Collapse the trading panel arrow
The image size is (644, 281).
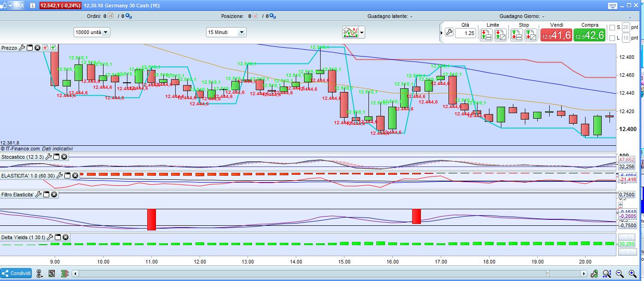pos(443,33)
